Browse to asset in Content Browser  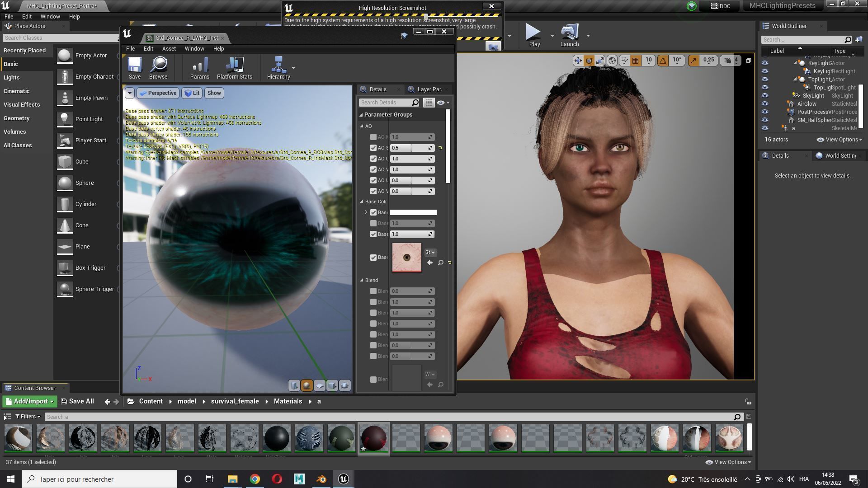pos(158,68)
